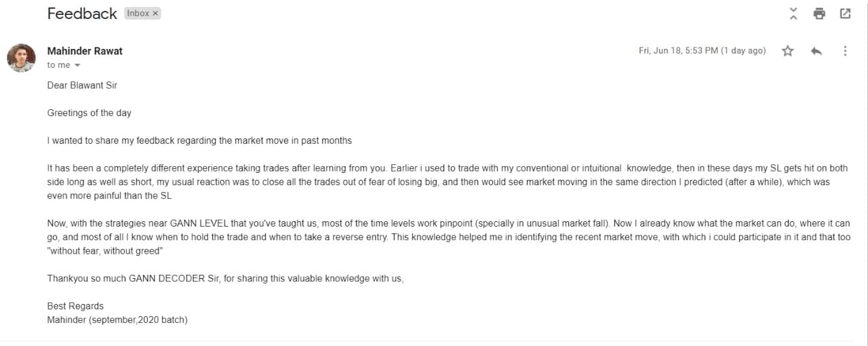Star the message from Mahinder Rawat

(x=787, y=51)
